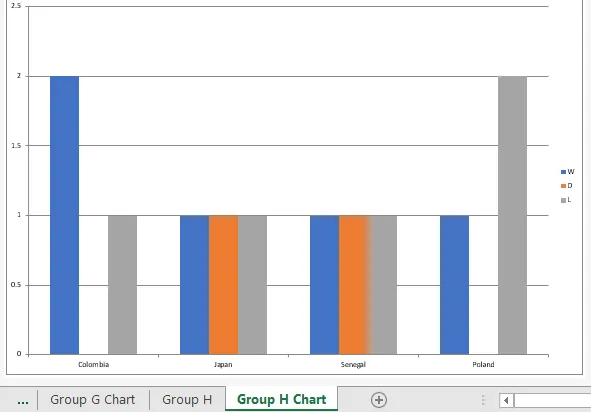Select the L legend entry
Viewport: 591px width, 412px height.
[x=566, y=200]
